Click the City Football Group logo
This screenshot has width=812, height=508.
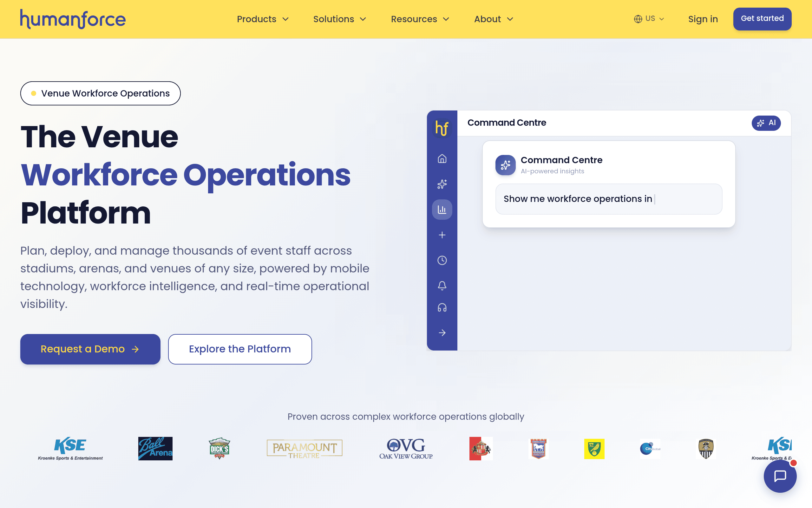(650, 449)
